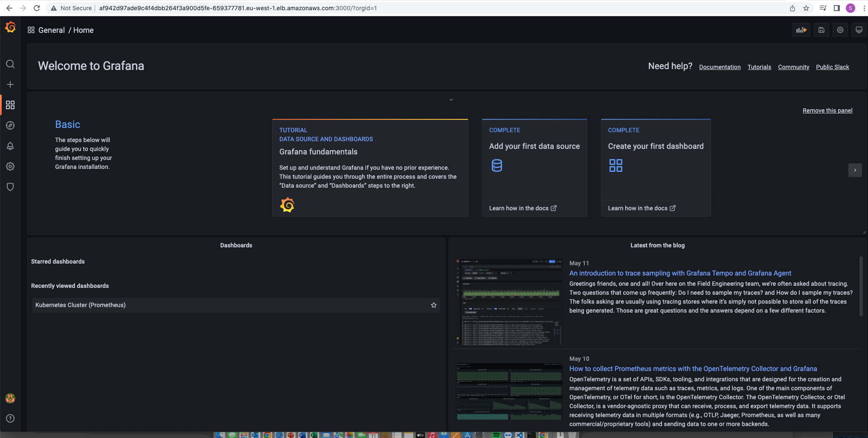
Task: Click the Recently viewed dashboards label
Action: [70, 286]
